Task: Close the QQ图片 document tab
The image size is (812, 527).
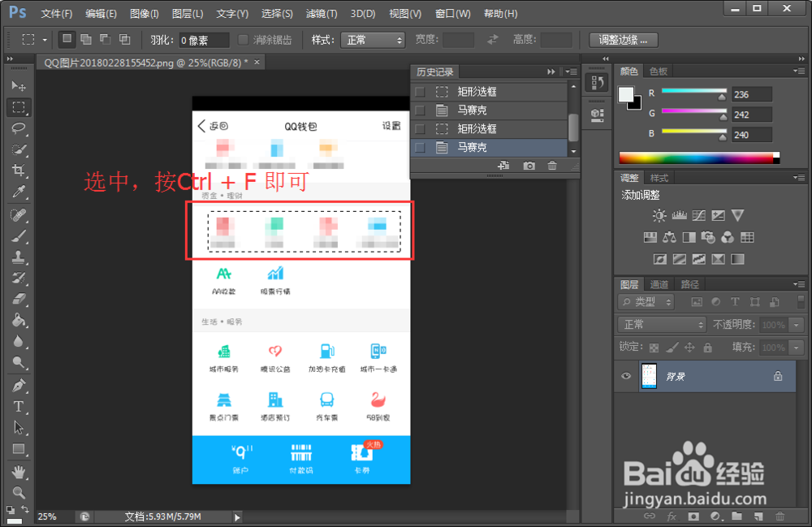Action: pyautogui.click(x=257, y=63)
